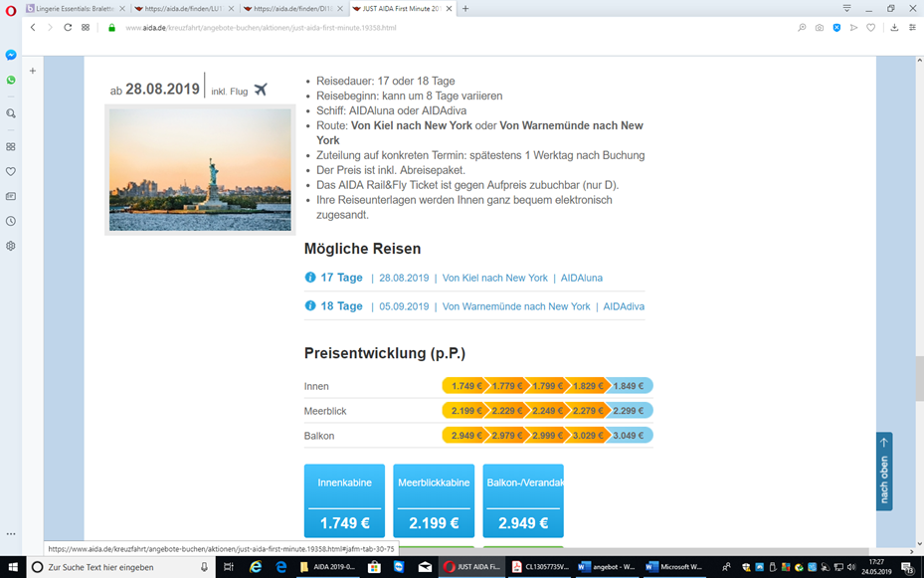The width and height of the screenshot is (924, 578).
Task: Select the Meerblickkabine 2.199 € tile
Action: point(434,500)
